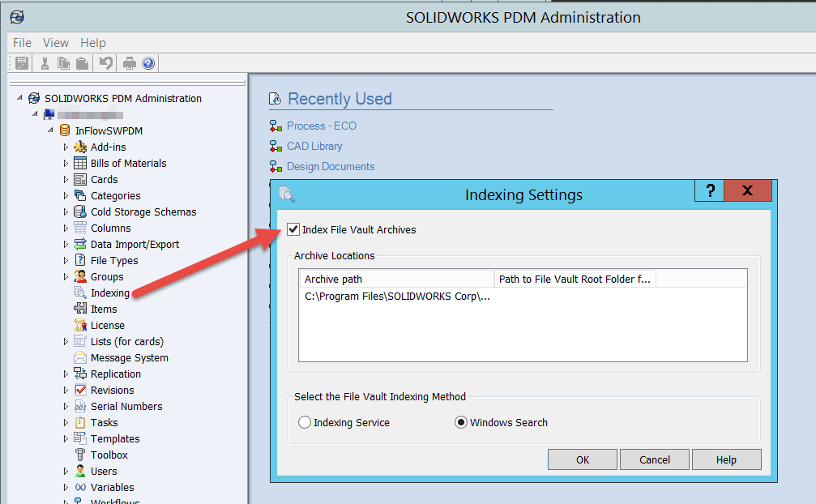Select the Toolbox bolt icon
This screenshot has height=504, width=816.
coord(80,455)
